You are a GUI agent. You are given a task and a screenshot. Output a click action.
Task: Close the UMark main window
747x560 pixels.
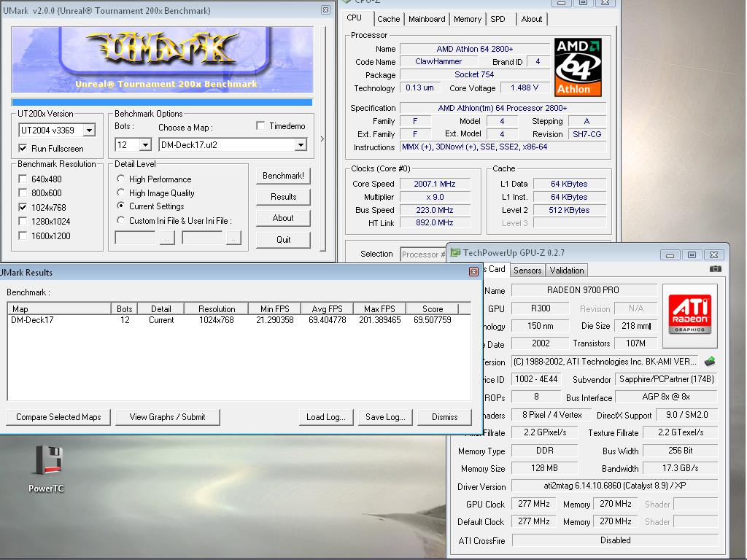click(x=325, y=10)
